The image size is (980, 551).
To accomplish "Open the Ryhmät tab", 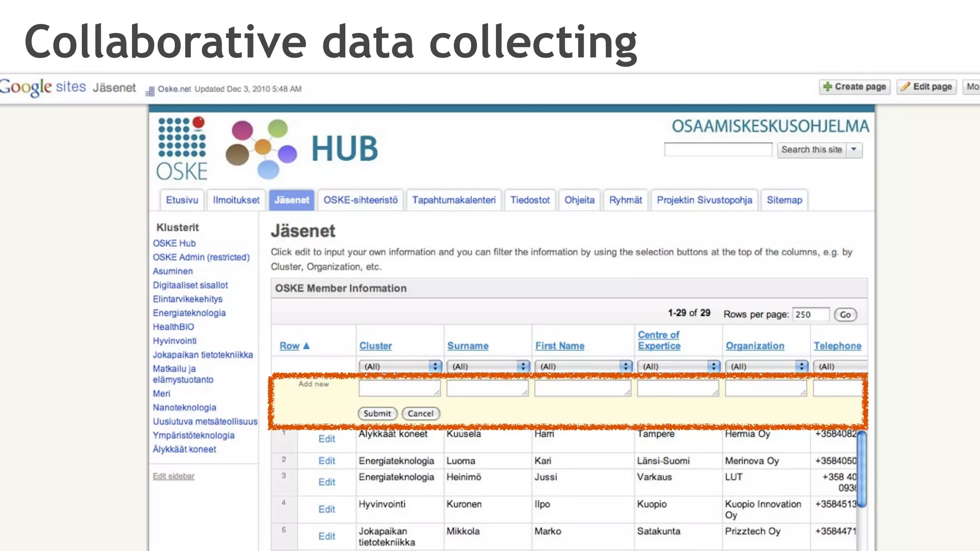I will (x=625, y=200).
